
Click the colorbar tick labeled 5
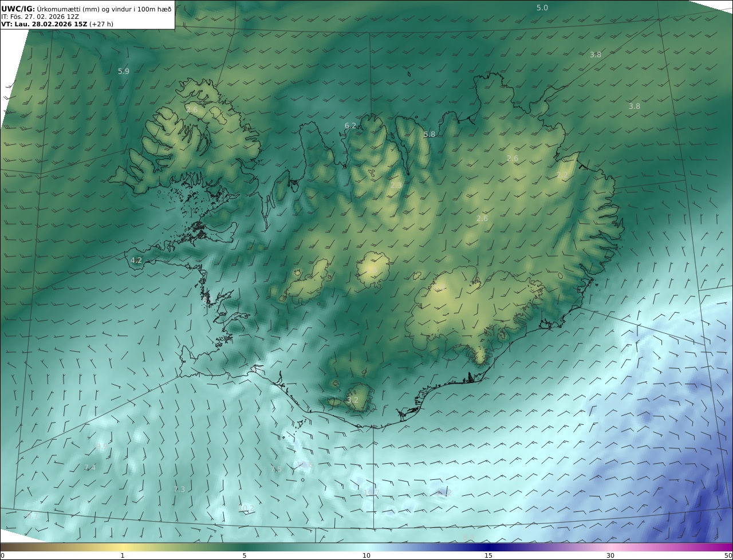[245, 555]
